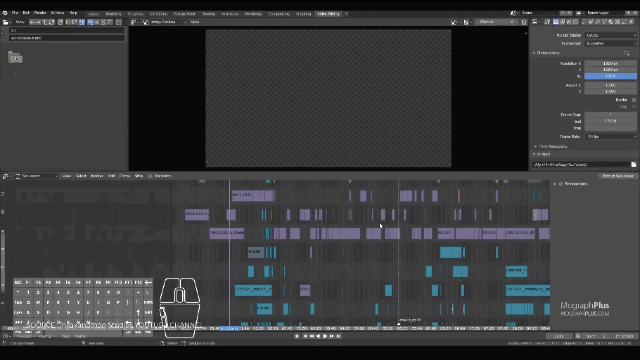Click the frame End field in Dimensions
640x360 pixels.
pyautogui.click(x=611, y=121)
